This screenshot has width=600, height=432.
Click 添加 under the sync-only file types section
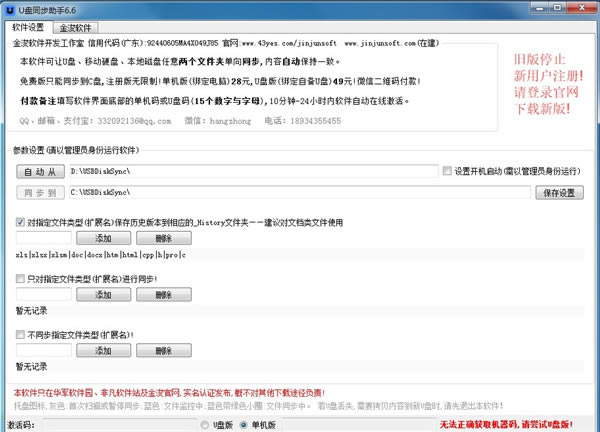coord(102,295)
